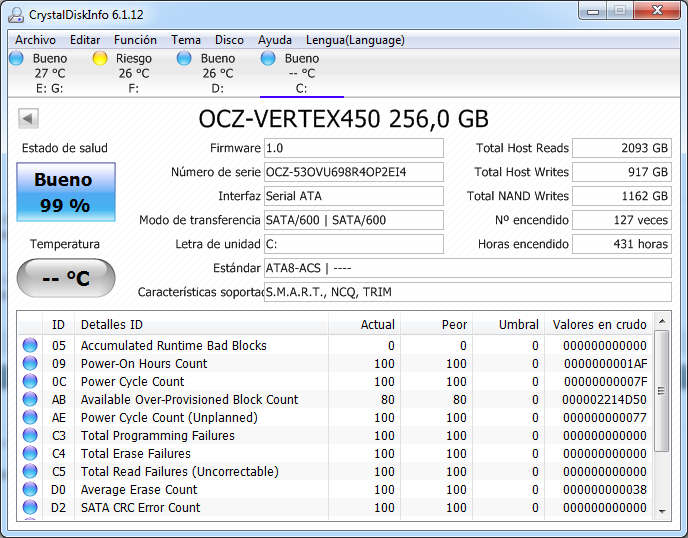This screenshot has height=538, width=688.
Task: Click the SMART list scroll down arrow
Action: (x=662, y=512)
